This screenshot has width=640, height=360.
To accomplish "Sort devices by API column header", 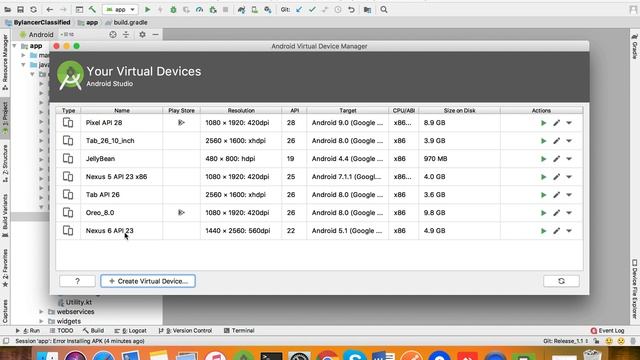I will tap(294, 111).
